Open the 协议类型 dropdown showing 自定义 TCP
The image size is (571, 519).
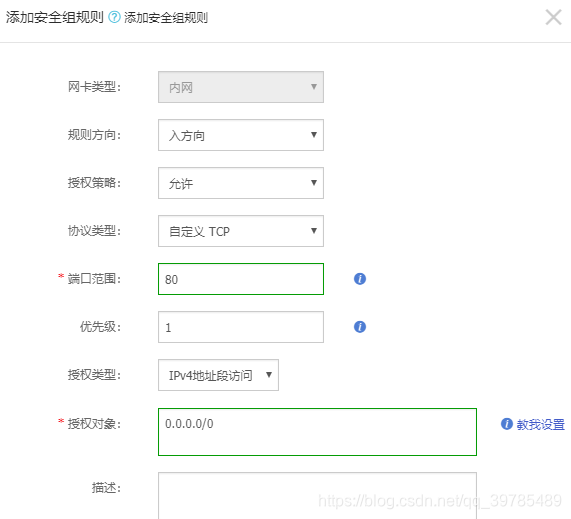[x=241, y=231]
